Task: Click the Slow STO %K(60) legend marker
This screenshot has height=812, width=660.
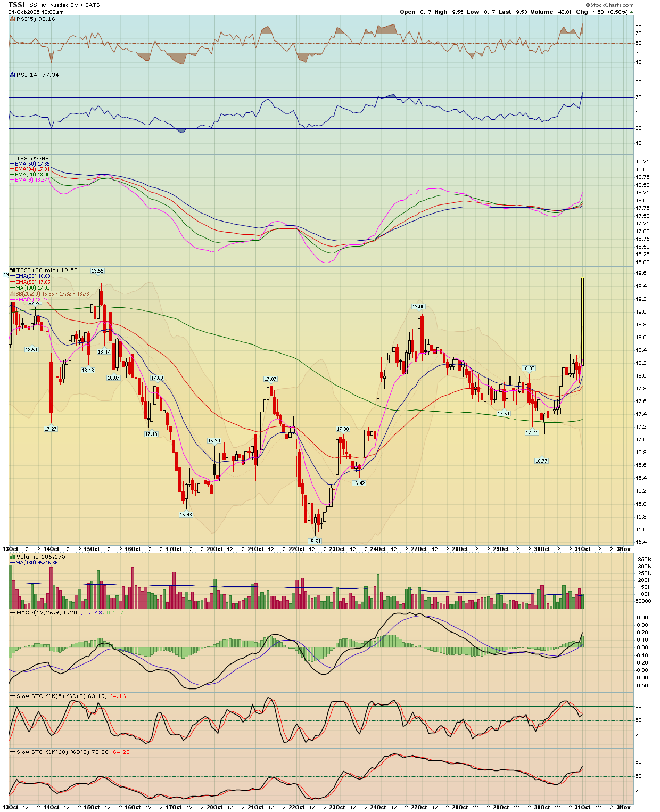Action: point(13,752)
